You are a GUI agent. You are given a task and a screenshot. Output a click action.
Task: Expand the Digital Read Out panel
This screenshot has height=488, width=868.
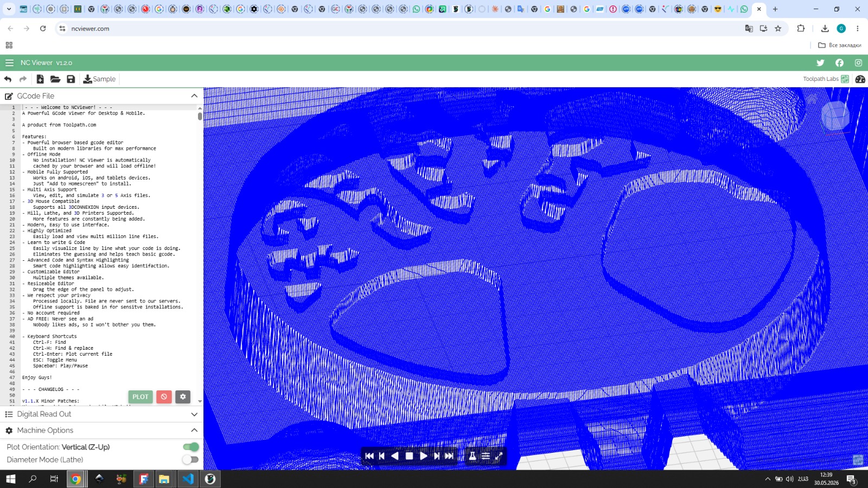pos(194,414)
